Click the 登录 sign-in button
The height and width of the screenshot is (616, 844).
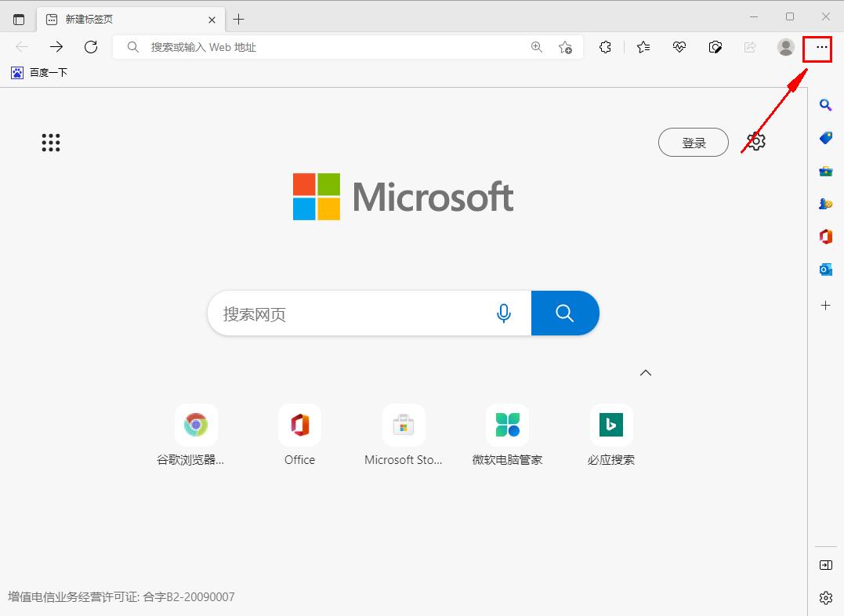694,143
